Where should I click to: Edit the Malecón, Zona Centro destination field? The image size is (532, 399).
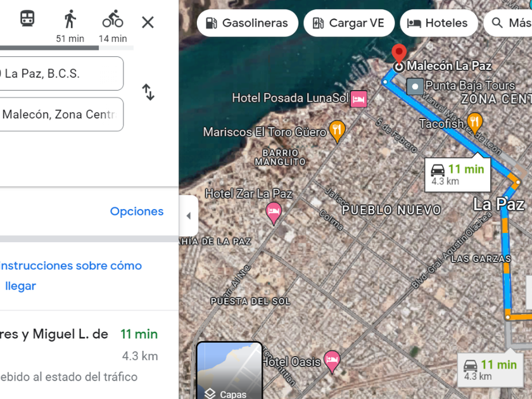click(x=61, y=115)
